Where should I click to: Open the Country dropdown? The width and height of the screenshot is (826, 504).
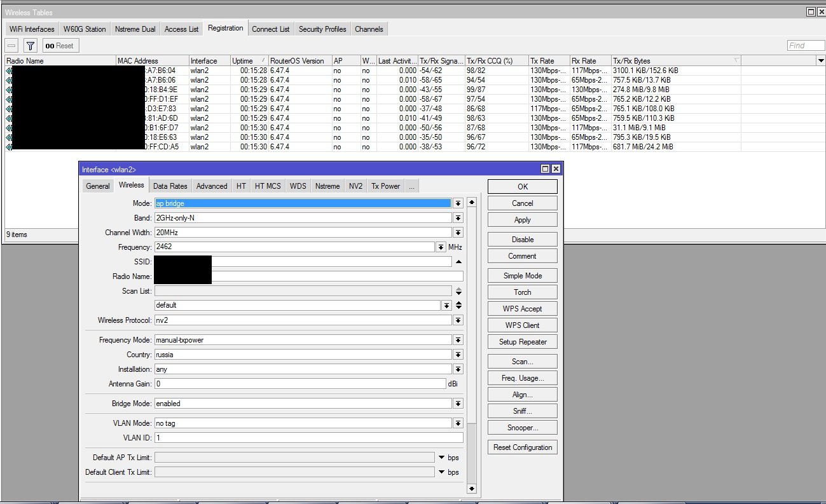(458, 355)
